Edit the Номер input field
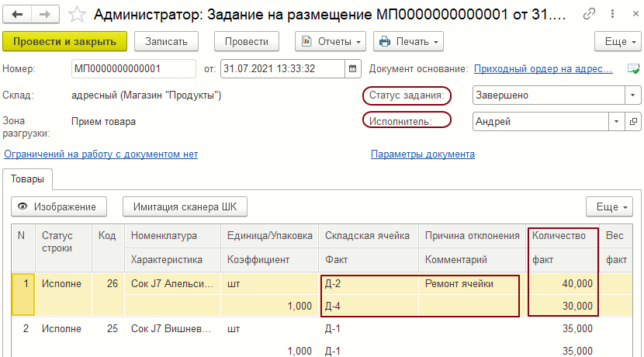The height and width of the screenshot is (357, 644). click(x=133, y=68)
